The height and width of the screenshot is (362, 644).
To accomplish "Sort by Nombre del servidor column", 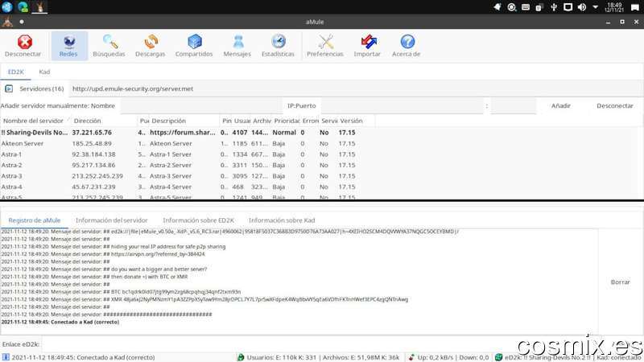I will coord(35,121).
